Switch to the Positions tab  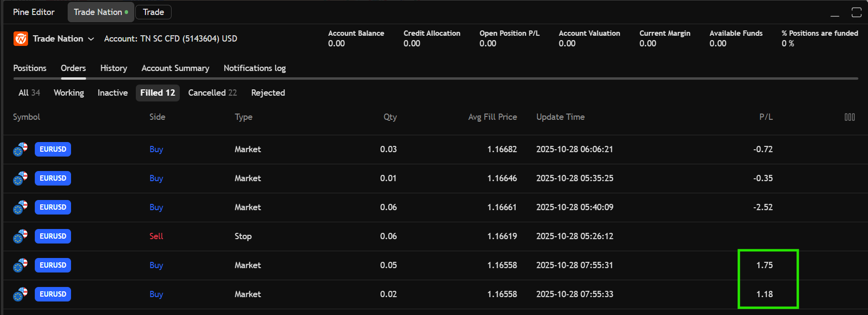click(29, 68)
